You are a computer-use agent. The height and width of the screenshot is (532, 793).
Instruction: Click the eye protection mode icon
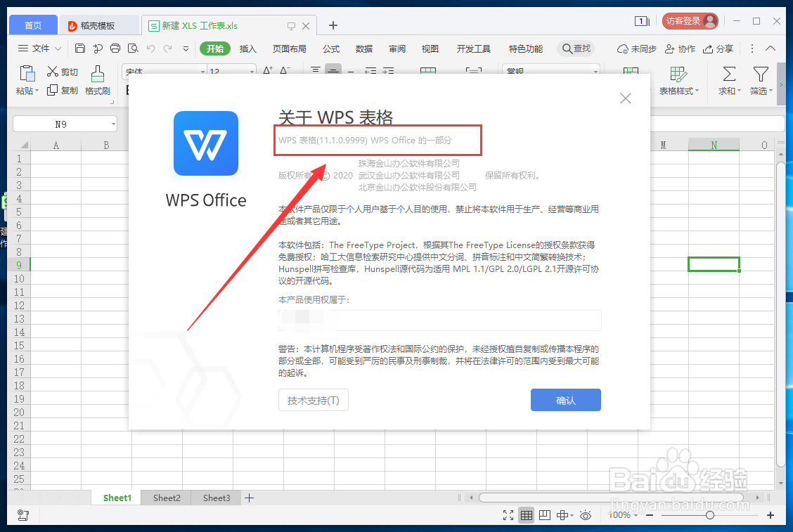point(585,515)
